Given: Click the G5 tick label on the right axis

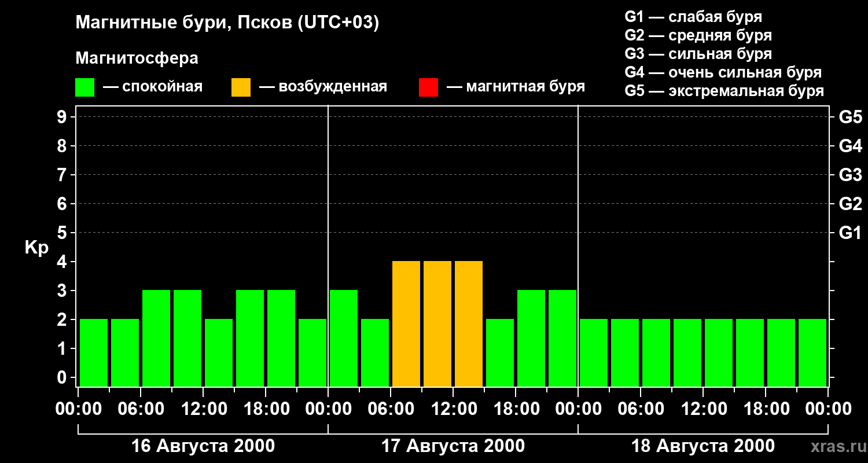Looking at the screenshot, I should [x=851, y=117].
